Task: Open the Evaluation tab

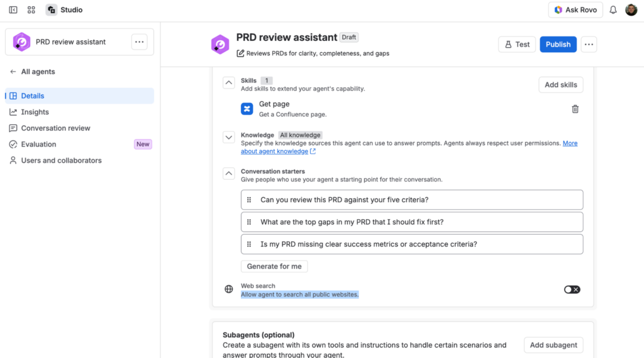Action: [x=80, y=144]
